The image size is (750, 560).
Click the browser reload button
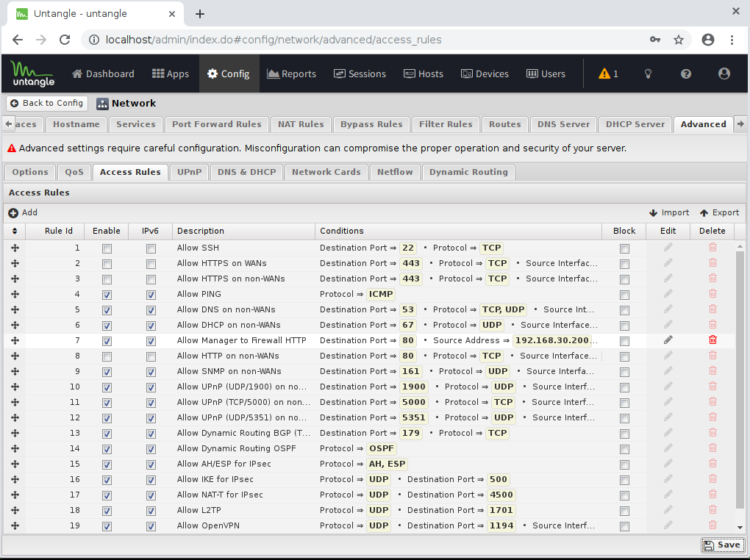click(x=65, y=40)
